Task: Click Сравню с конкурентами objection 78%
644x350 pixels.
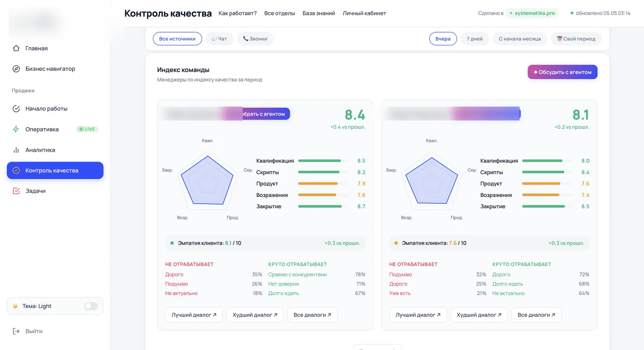Action: (x=317, y=275)
